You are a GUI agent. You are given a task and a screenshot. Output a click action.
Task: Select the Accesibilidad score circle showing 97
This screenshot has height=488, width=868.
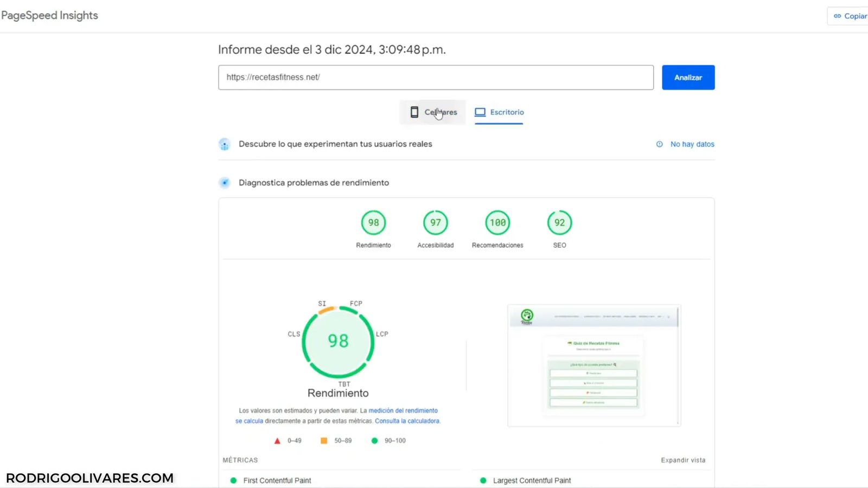435,222
